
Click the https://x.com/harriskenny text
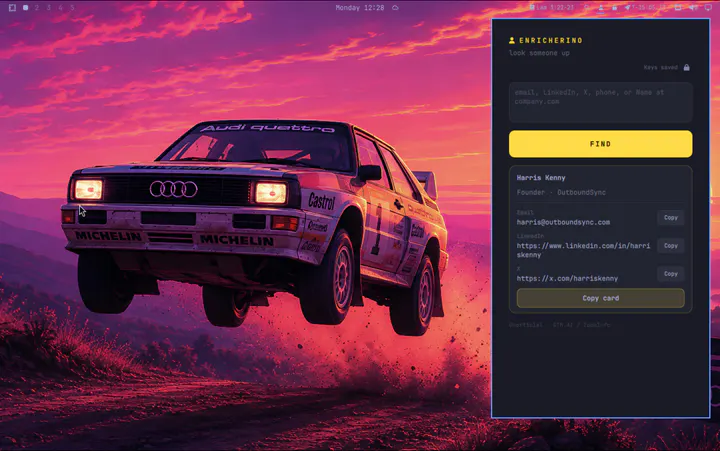pyautogui.click(x=567, y=278)
